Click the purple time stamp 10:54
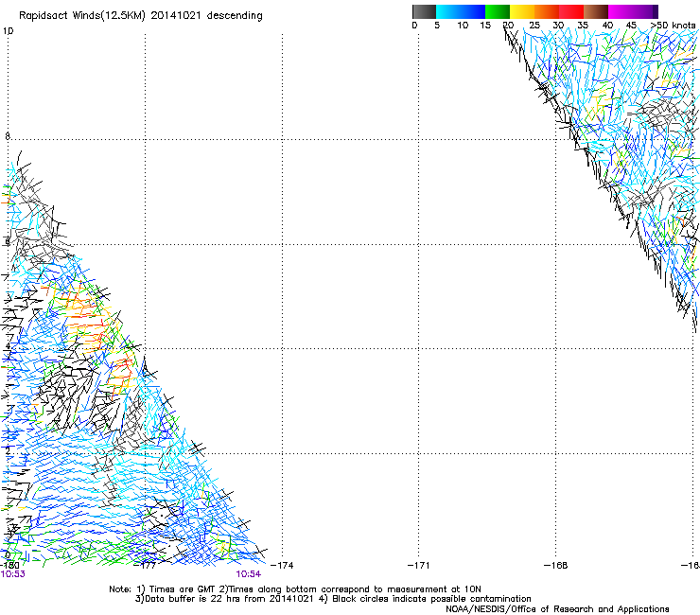Screen dimensions: 700x615 249,574
